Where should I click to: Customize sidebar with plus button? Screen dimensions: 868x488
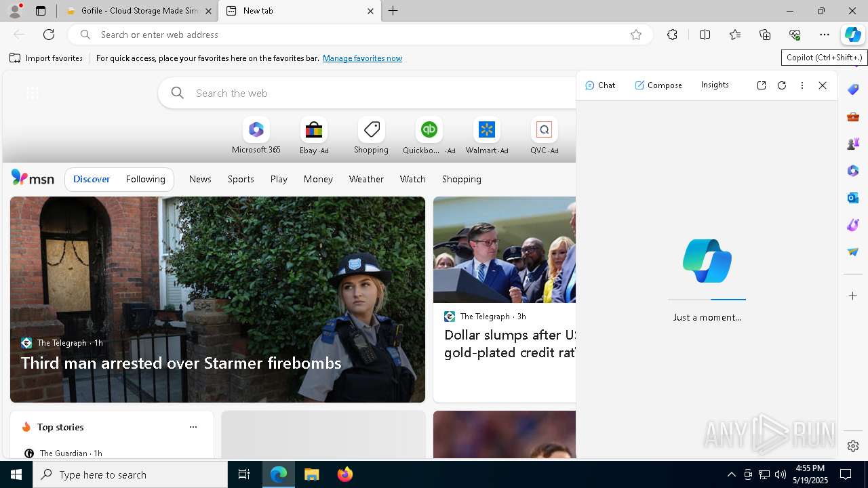pyautogui.click(x=853, y=296)
